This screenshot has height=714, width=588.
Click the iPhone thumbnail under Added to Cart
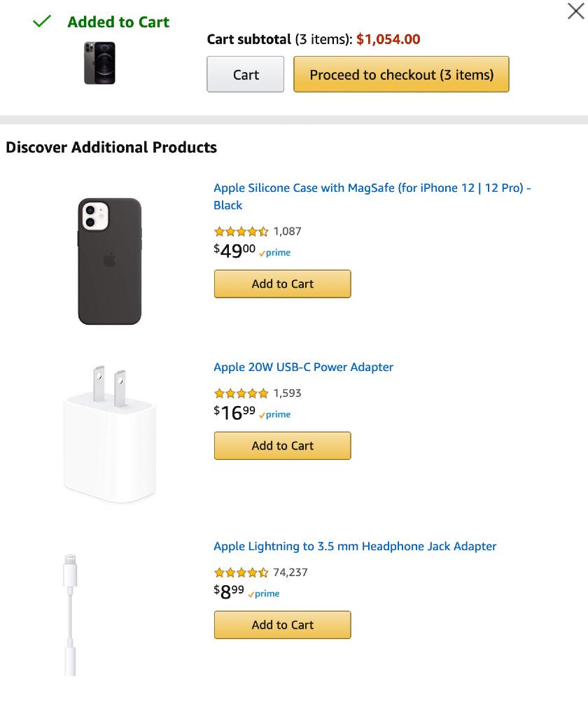(x=99, y=63)
